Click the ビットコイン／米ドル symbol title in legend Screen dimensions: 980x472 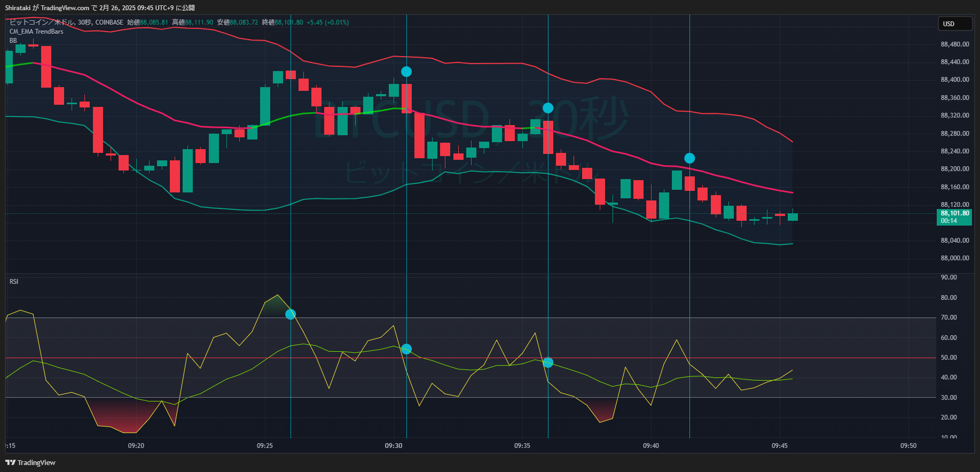coord(42,22)
